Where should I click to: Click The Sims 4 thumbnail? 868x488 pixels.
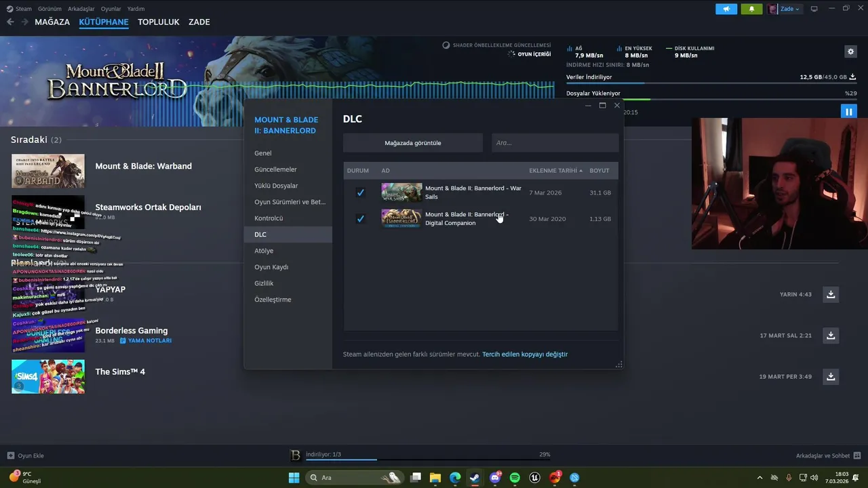(48, 377)
